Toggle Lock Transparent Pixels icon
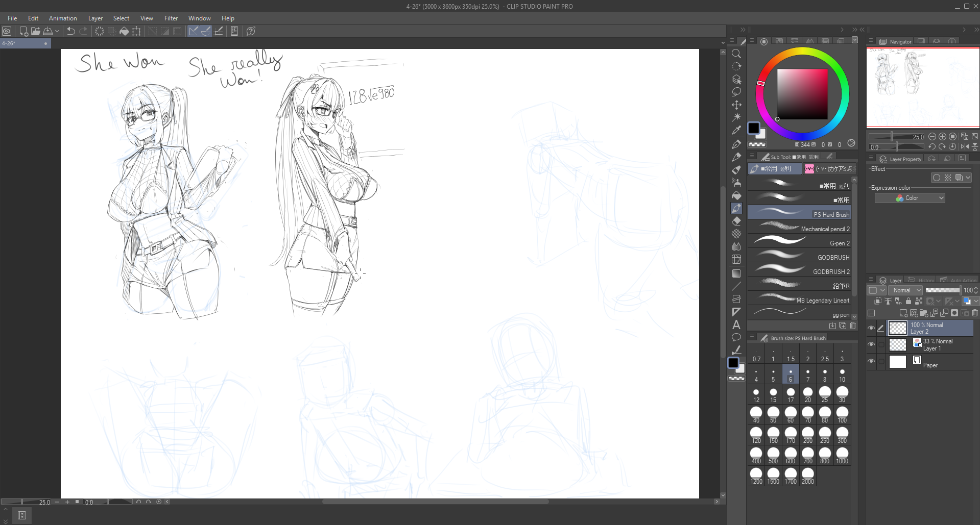980x525 pixels. [919, 301]
